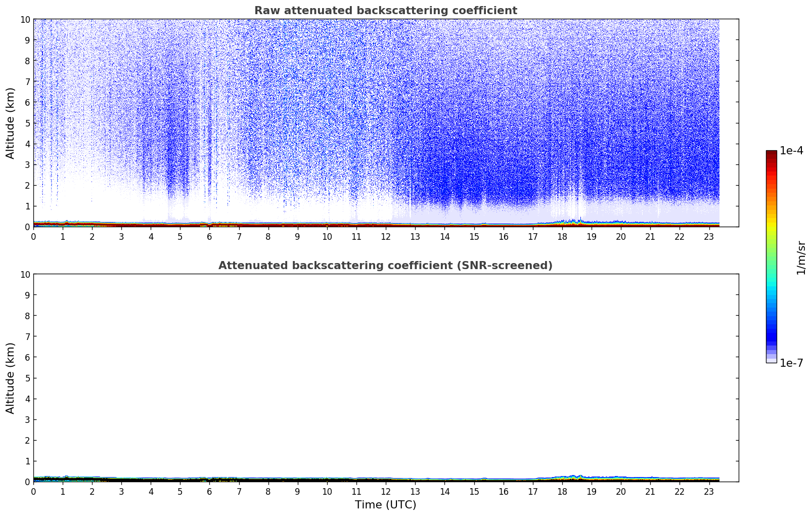Click time tick "12" under the raw plot
812x516 pixels.
[386, 236]
